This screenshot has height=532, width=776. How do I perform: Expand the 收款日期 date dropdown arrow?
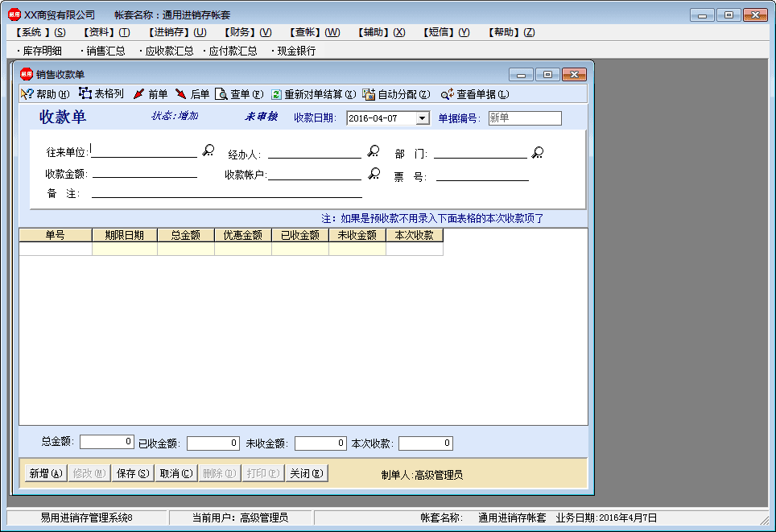coord(422,118)
